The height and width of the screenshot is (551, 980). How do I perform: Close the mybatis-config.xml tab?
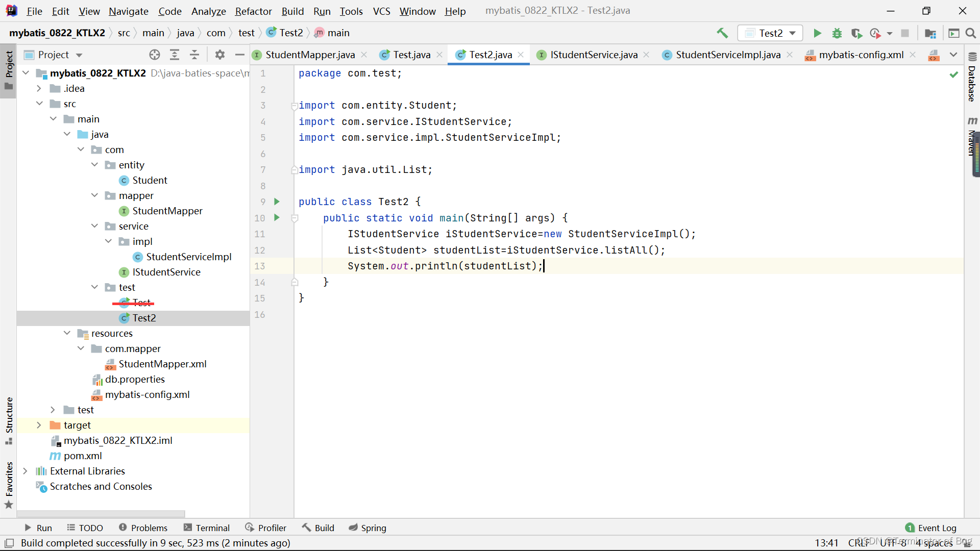point(913,55)
